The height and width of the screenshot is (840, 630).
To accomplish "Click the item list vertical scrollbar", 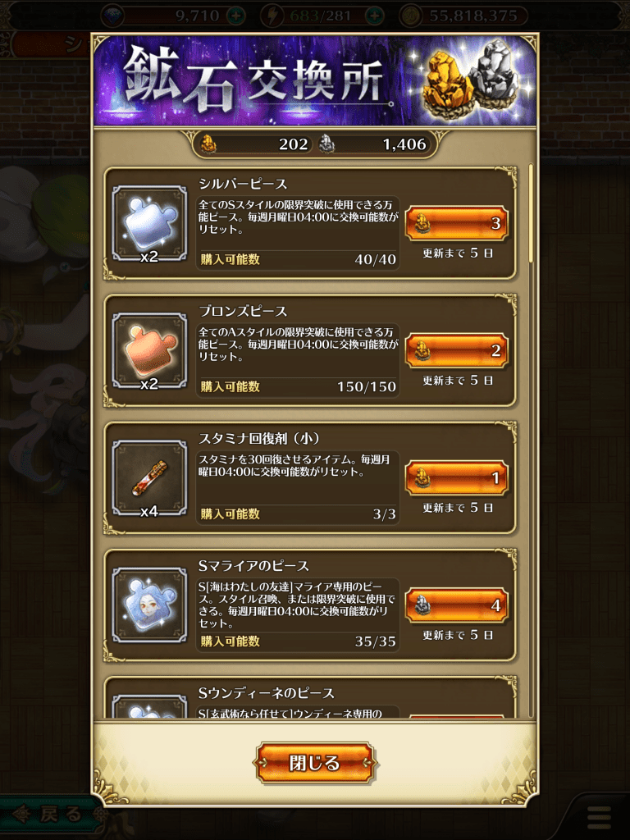I will [x=531, y=213].
